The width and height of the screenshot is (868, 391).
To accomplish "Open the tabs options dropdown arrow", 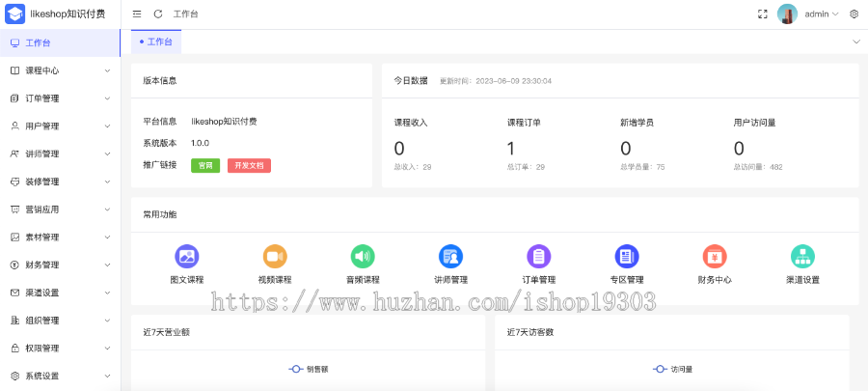I will (x=856, y=42).
